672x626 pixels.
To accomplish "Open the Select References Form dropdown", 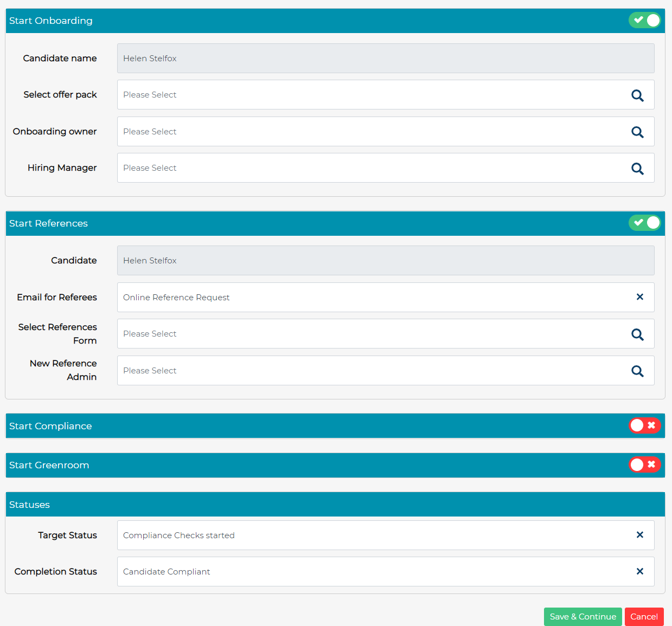I will [x=325, y=334].
